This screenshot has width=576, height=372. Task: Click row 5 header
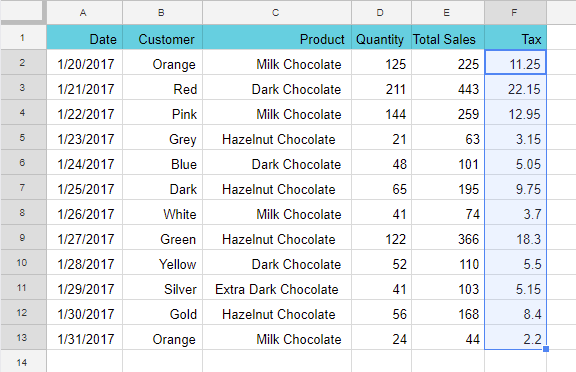tap(23, 137)
